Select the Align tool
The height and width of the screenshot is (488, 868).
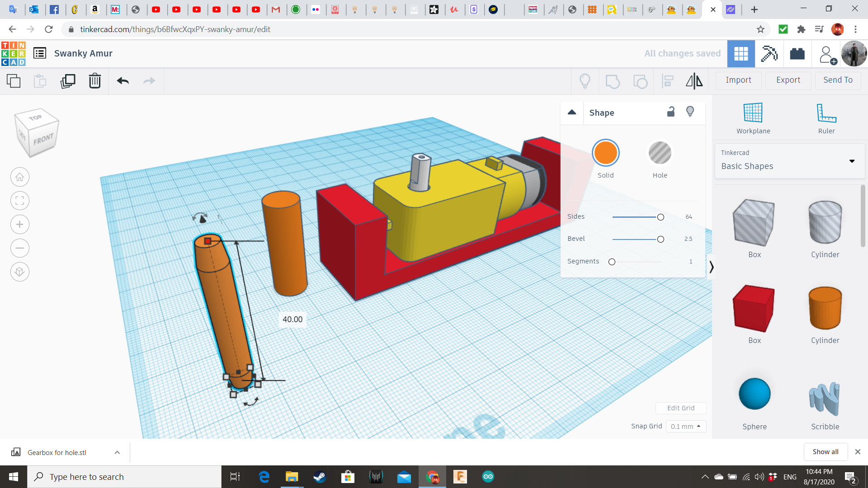tap(668, 81)
